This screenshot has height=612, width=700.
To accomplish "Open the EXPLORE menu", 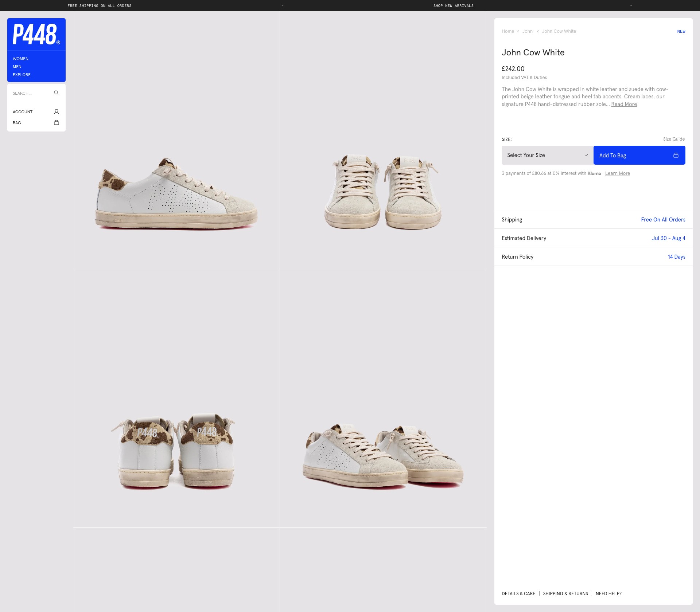I will coord(22,75).
